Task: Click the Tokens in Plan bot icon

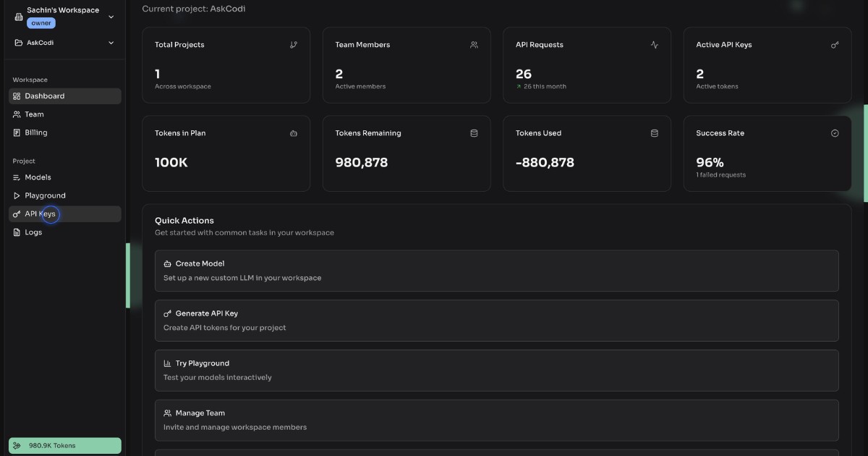Action: pyautogui.click(x=294, y=133)
